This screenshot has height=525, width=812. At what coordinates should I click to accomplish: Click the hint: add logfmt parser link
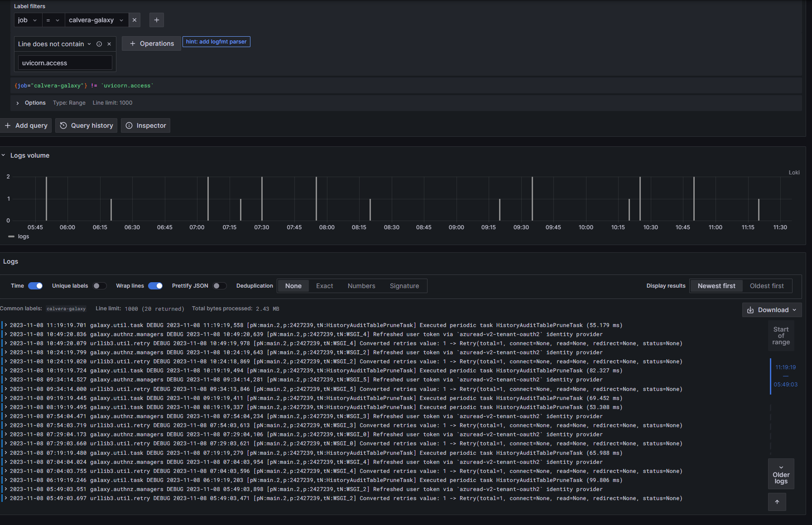click(x=216, y=42)
